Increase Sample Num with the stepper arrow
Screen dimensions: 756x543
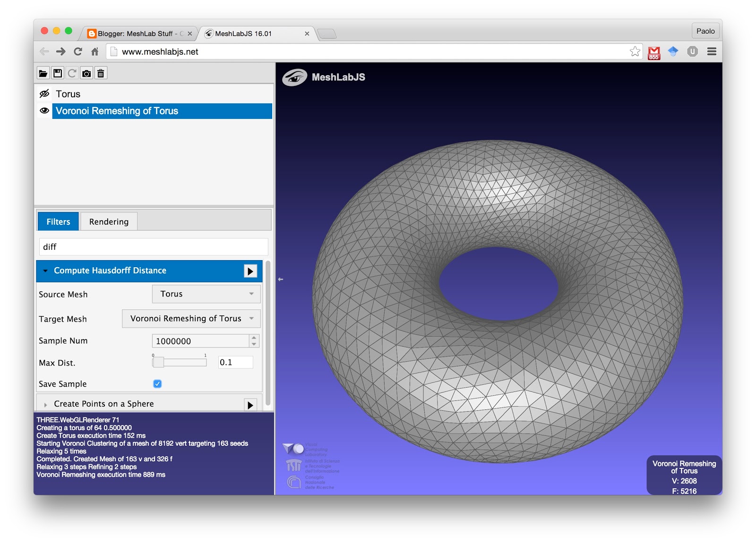[254, 338]
